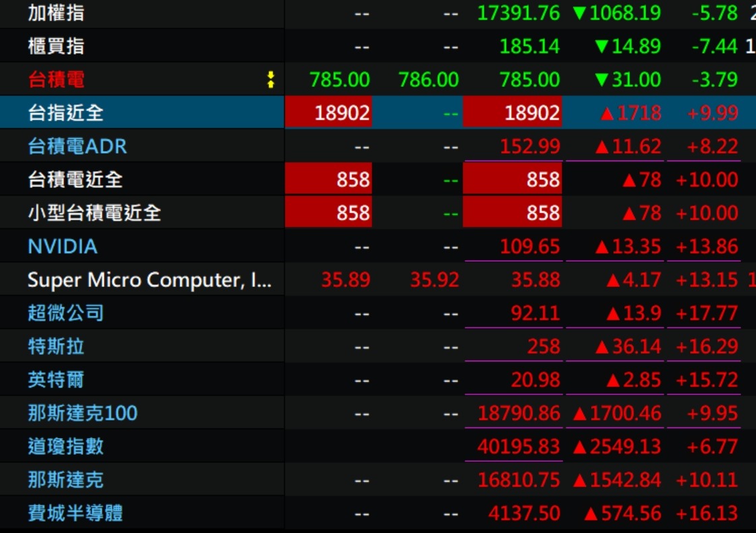Screen dimensions: 756x533
Task: Click the Super Micro last price 35.88
Action: [535, 280]
